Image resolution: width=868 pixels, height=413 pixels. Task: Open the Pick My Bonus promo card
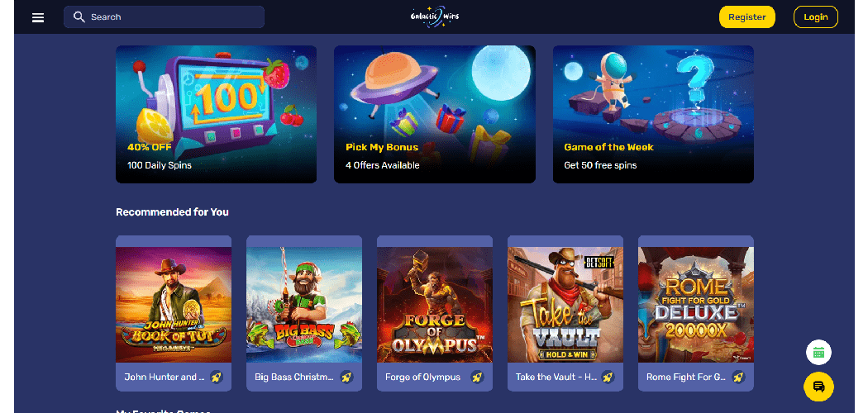click(435, 114)
